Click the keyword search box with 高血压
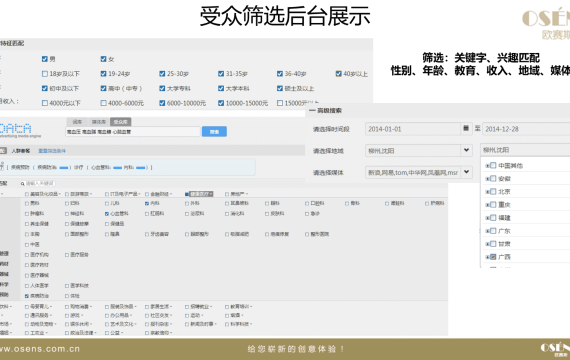 [133, 132]
